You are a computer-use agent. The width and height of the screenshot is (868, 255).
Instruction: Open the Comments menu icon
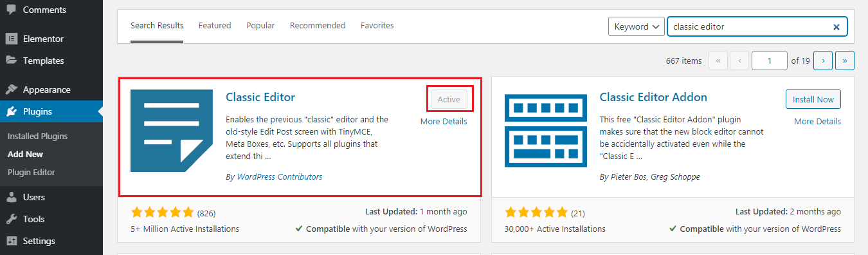pos(12,10)
